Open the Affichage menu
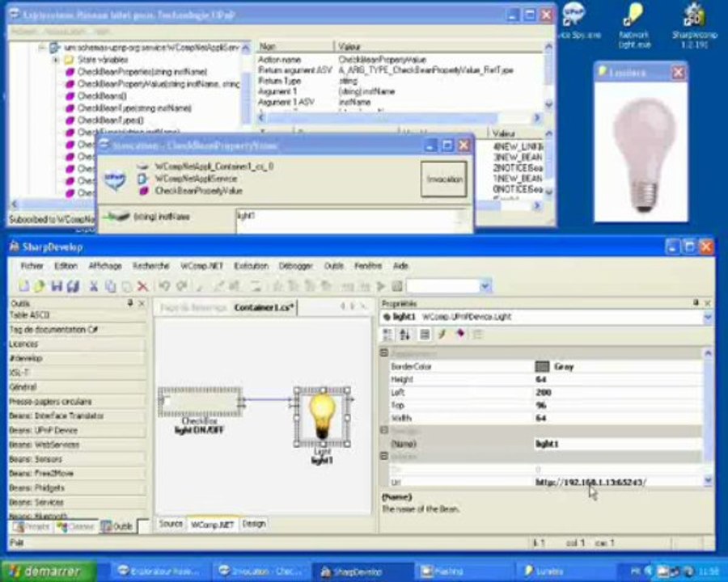This screenshot has height=582, width=728. click(105, 266)
